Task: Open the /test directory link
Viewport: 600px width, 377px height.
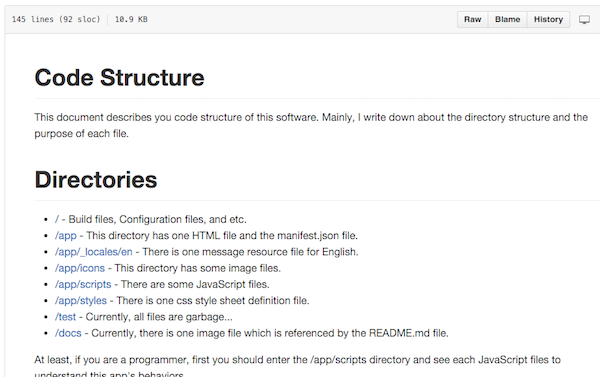Action: tap(65, 317)
